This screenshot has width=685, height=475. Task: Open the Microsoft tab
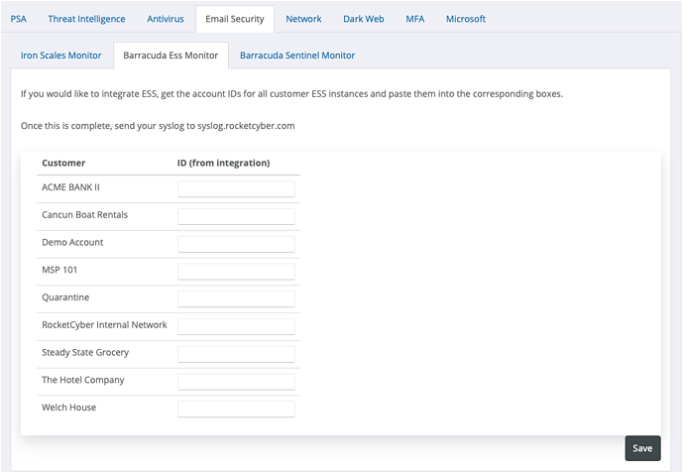tap(466, 19)
